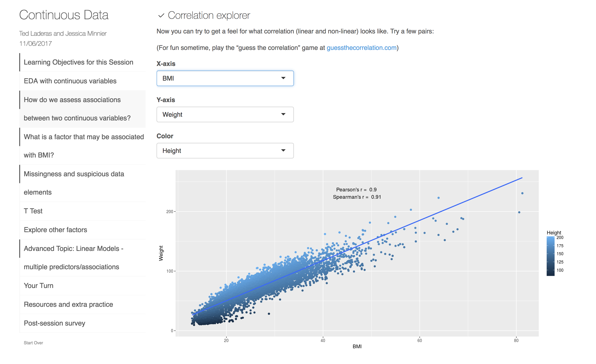Go to Explore other factors
This screenshot has width=596, height=364.
click(82, 230)
